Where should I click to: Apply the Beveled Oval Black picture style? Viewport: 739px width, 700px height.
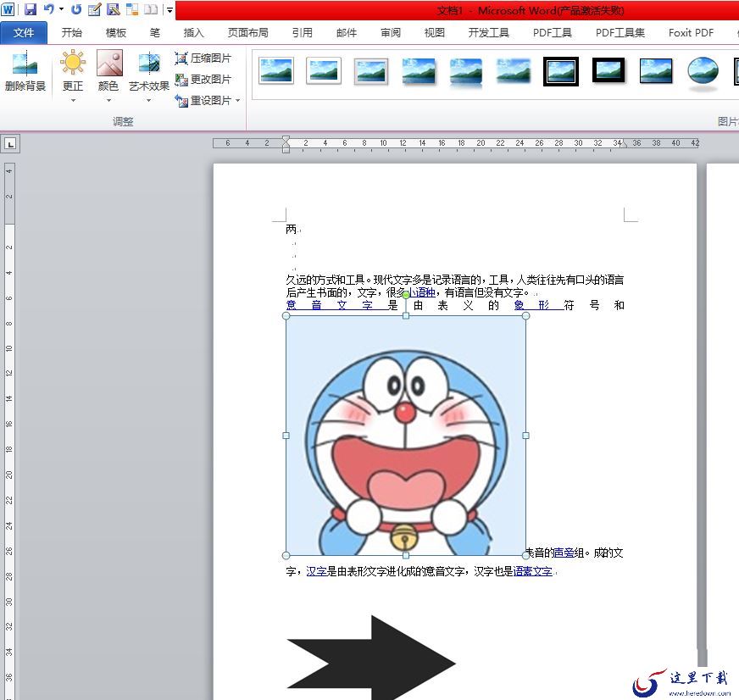(x=703, y=72)
